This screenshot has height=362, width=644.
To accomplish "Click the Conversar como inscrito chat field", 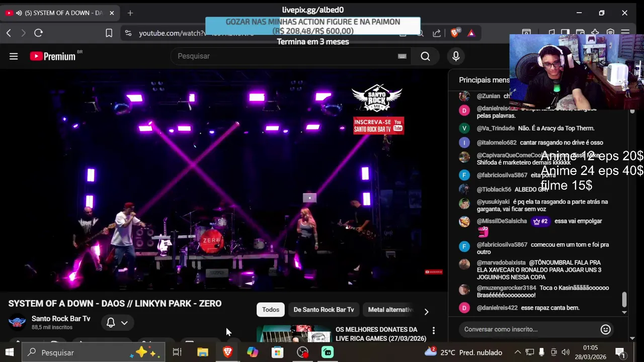I will (528, 329).
